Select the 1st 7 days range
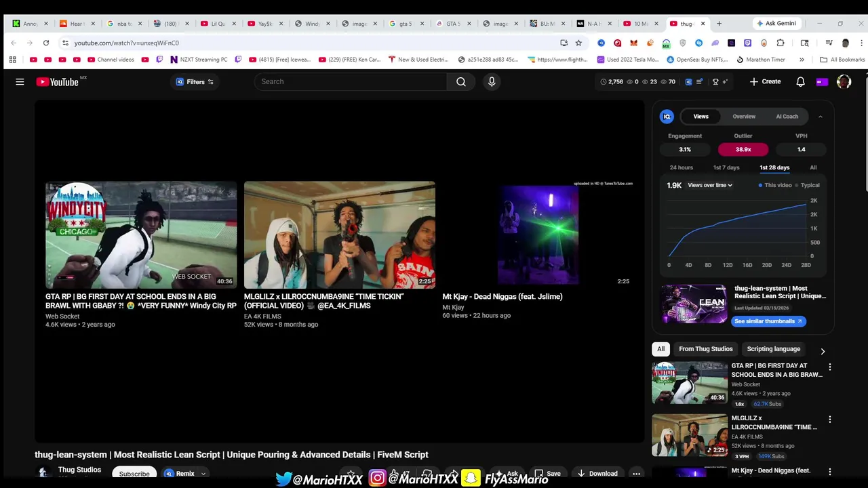This screenshot has height=488, width=868. tap(726, 167)
